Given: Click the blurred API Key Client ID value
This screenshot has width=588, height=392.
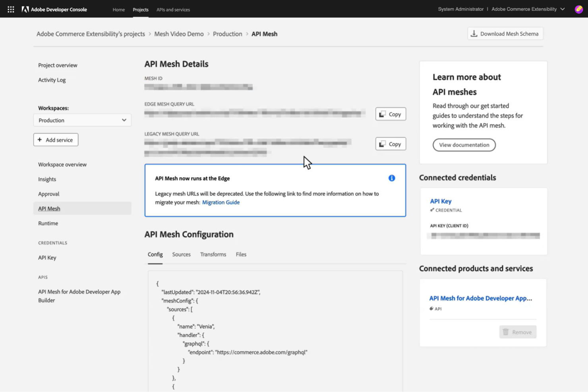Looking at the screenshot, I should tap(484, 235).
